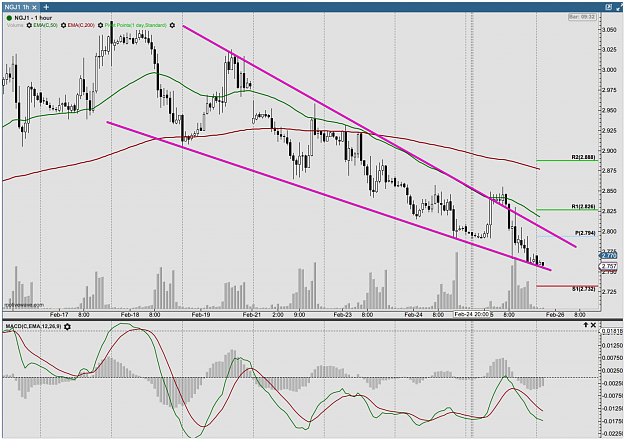
Task: Open Pivot Points settings gear icon
Action: tap(172, 25)
